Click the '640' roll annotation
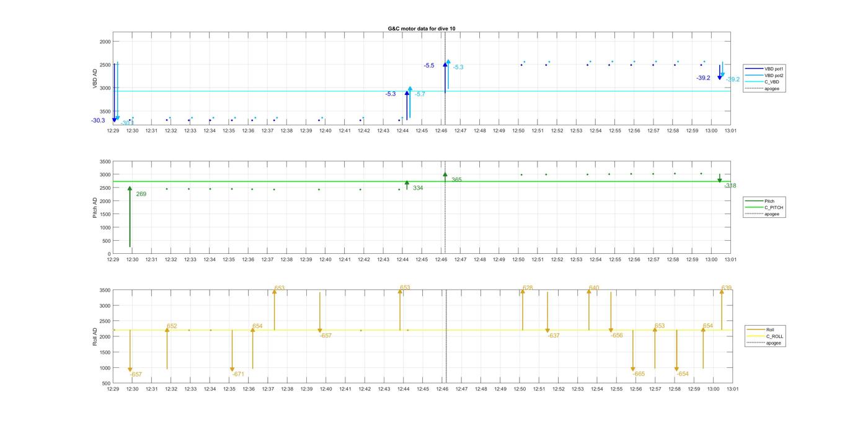Viewport: 868px width, 430px height. point(594,288)
